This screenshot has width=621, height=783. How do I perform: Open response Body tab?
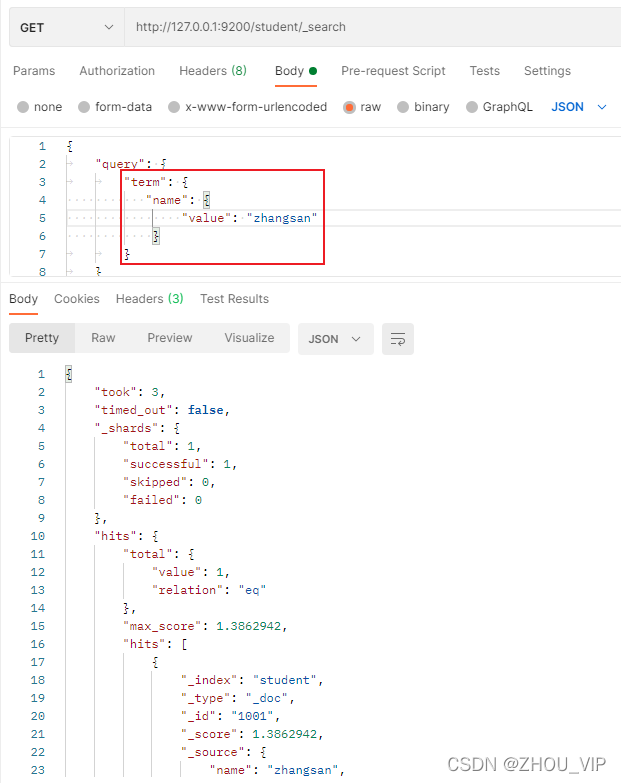[x=23, y=299]
